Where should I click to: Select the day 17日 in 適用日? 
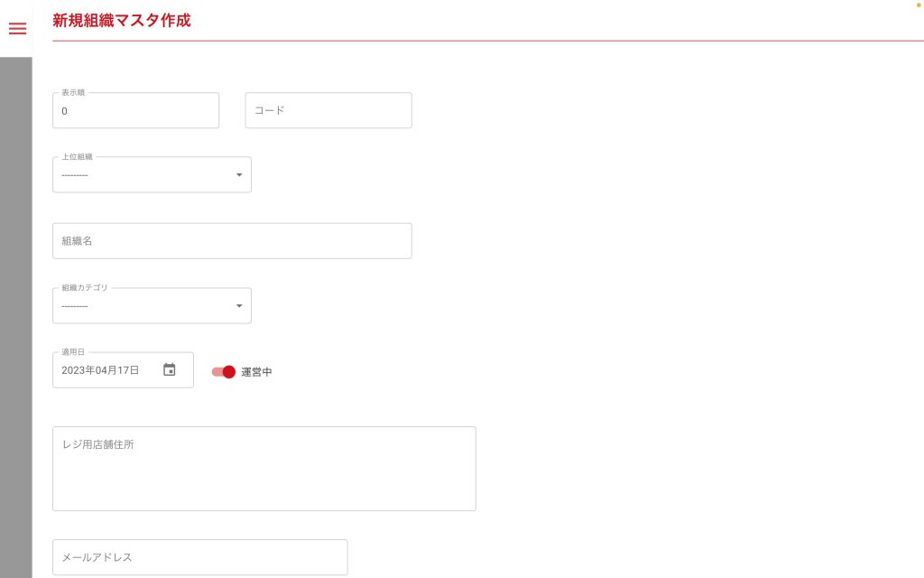coord(127,370)
